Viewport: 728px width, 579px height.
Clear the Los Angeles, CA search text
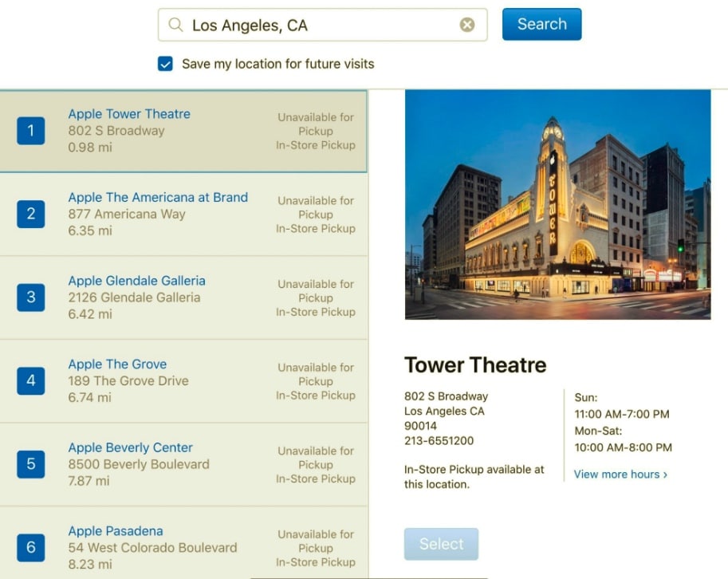[x=467, y=26]
